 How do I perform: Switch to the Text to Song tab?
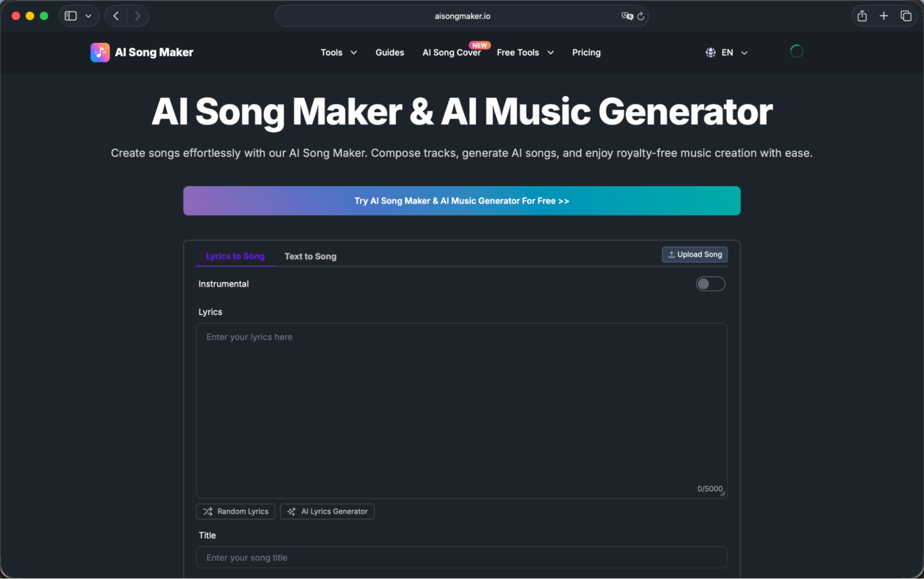[311, 256]
